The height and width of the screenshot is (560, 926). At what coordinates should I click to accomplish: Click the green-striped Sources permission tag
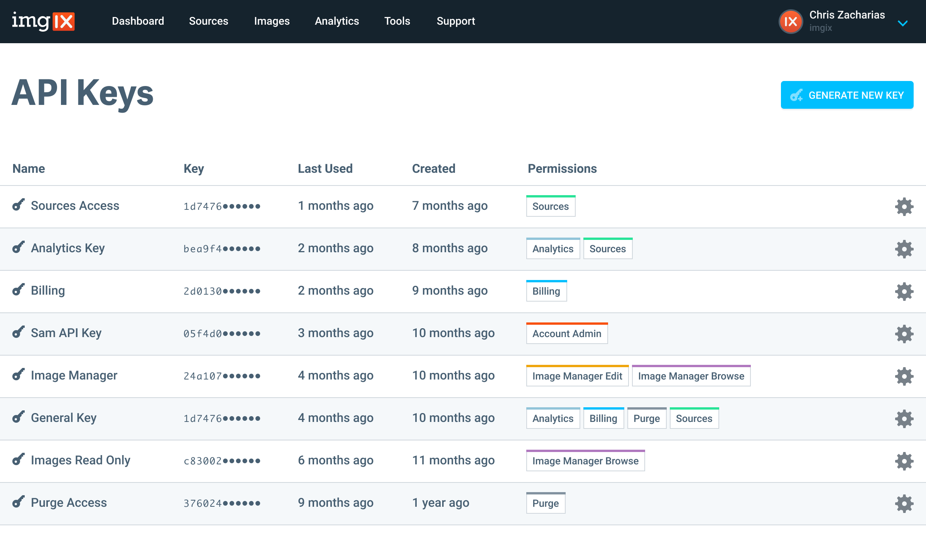[551, 206]
